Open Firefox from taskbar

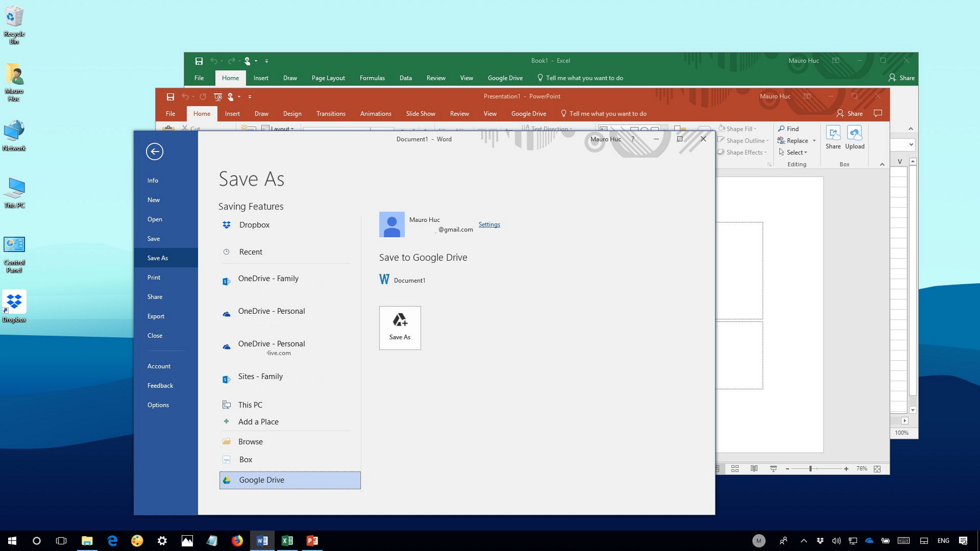pyautogui.click(x=237, y=541)
